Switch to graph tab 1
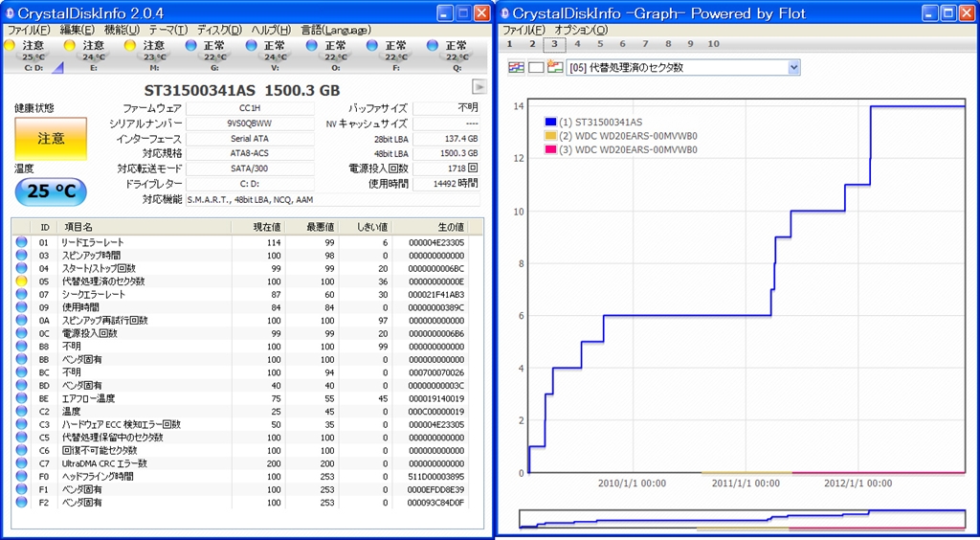Viewport: 980px width, 540px height. [509, 44]
